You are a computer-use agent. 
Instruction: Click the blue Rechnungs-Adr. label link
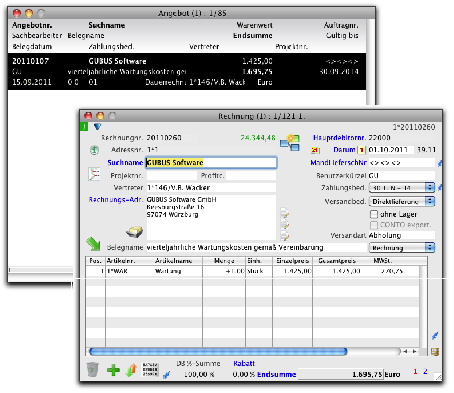[x=116, y=200]
